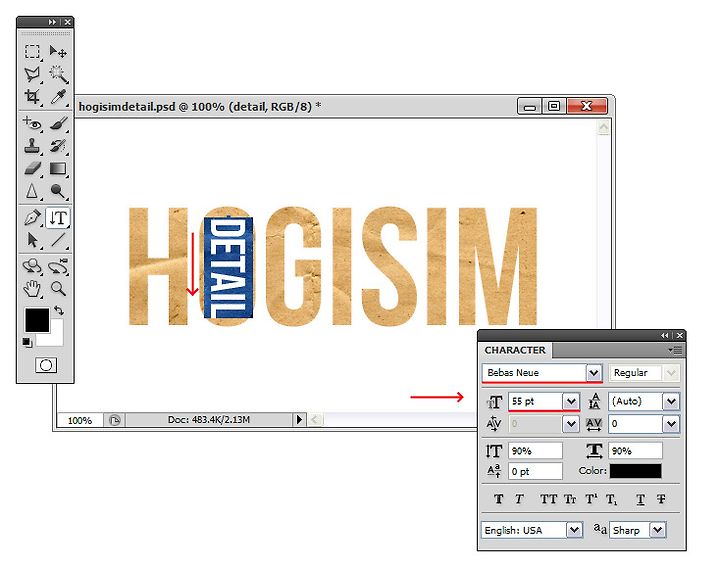Viewport: 720px width, 568px height.
Task: Open the status bar info arrow
Action: point(299,419)
